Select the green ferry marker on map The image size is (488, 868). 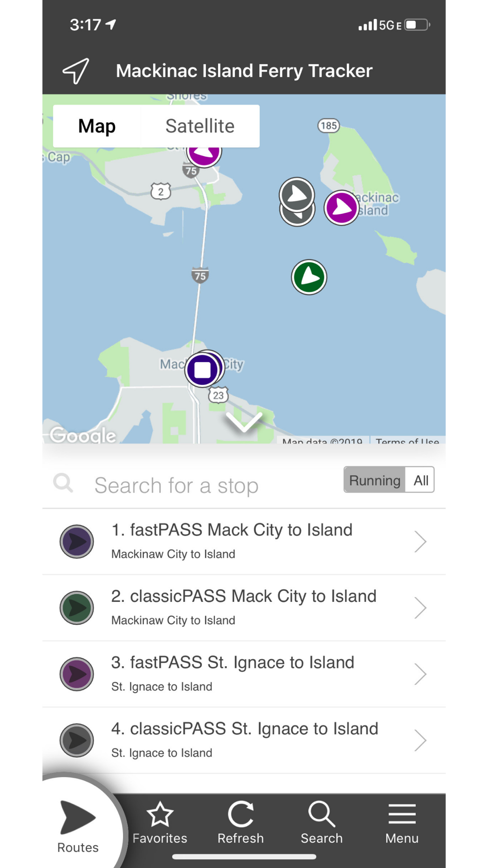pos(309,277)
